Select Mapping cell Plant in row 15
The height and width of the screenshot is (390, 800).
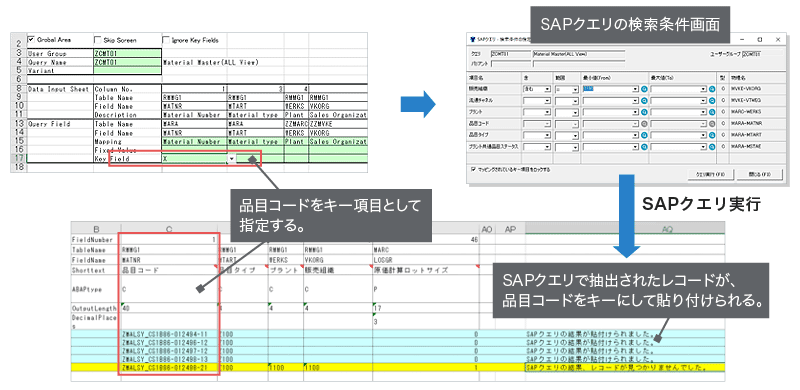pyautogui.click(x=296, y=141)
